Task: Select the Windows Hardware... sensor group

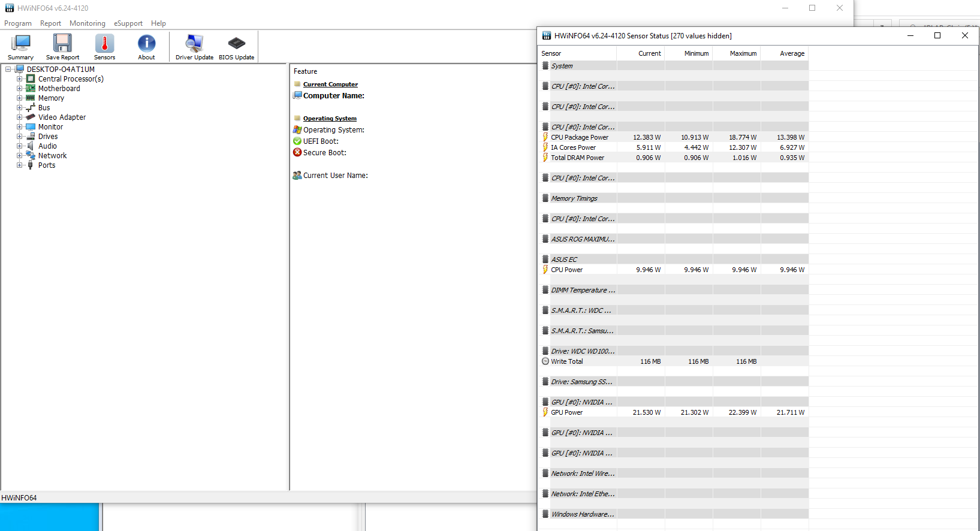Action: click(x=674, y=514)
